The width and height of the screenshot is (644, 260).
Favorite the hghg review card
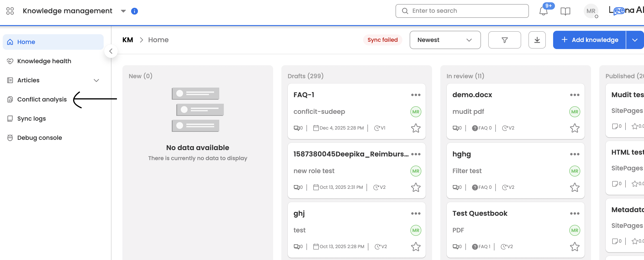(x=574, y=187)
